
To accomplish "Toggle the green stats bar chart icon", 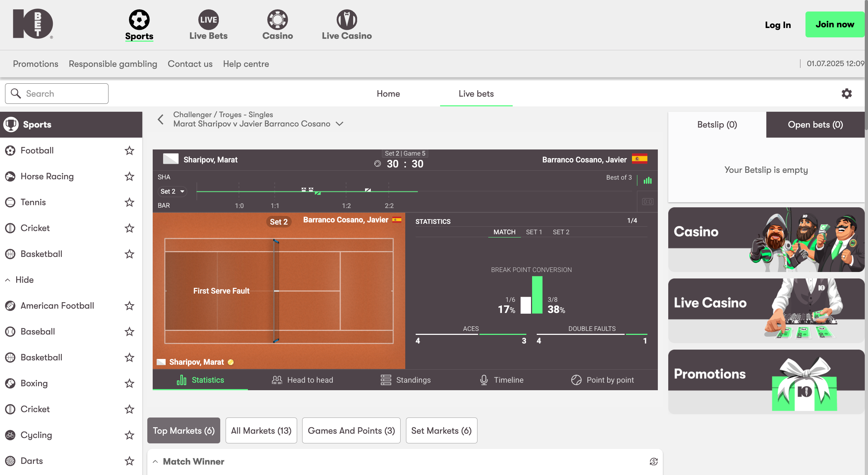I will [x=648, y=180].
